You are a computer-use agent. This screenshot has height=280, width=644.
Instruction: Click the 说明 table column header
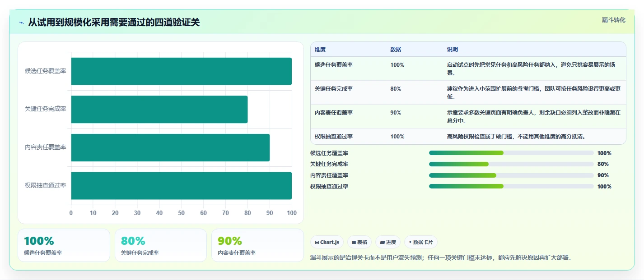[452, 50]
